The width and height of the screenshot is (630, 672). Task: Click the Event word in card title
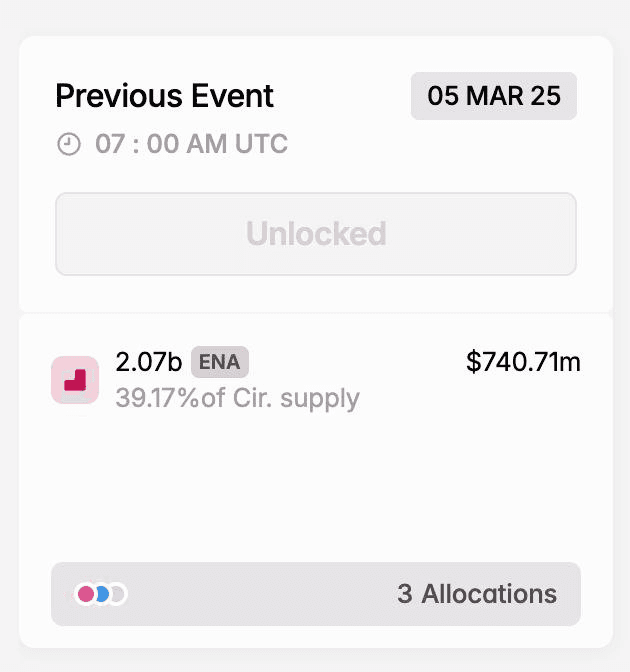pos(233,96)
